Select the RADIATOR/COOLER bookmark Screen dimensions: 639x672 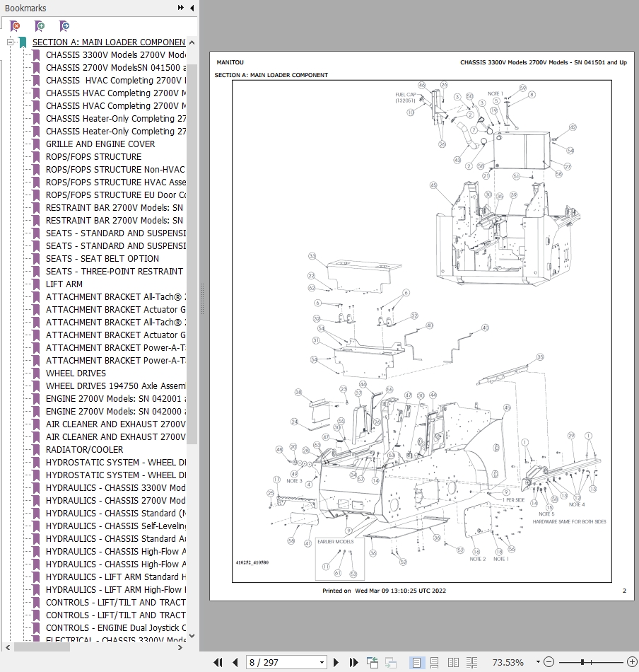[x=84, y=450]
